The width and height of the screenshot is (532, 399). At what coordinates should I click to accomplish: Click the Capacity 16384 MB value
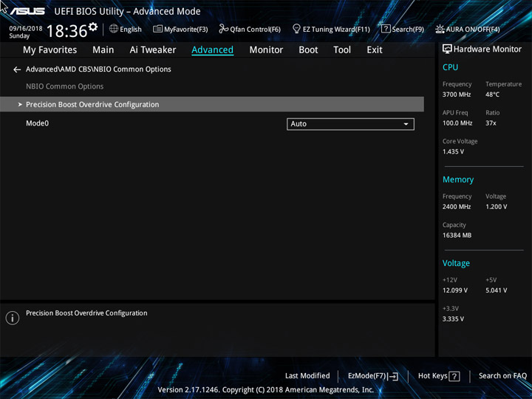click(457, 235)
